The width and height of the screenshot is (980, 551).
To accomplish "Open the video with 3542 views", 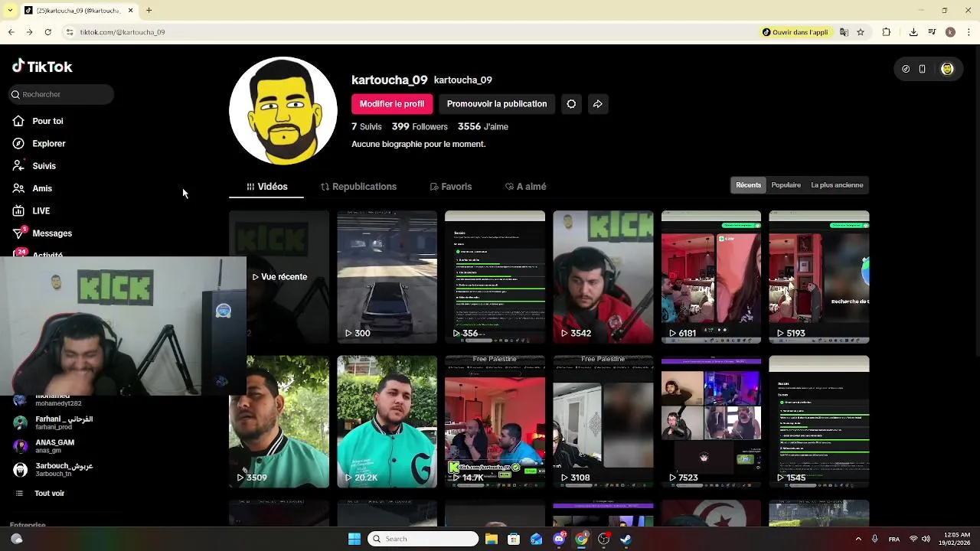I will [x=603, y=277].
